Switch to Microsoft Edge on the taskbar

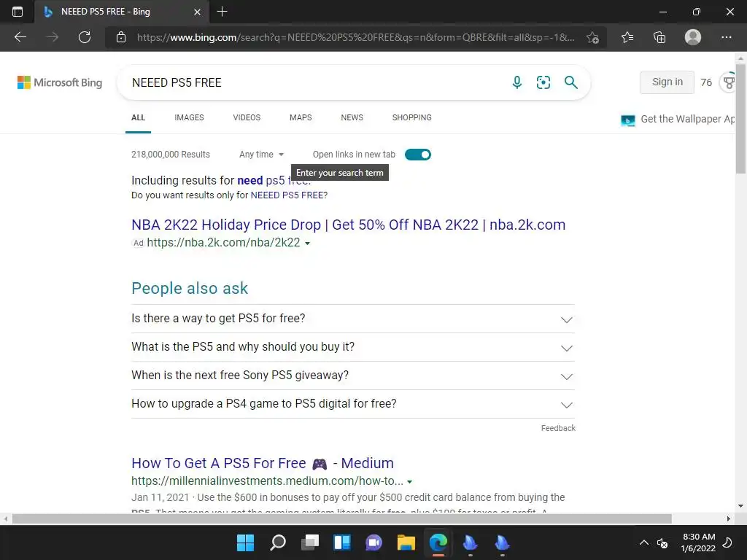pyautogui.click(x=438, y=542)
